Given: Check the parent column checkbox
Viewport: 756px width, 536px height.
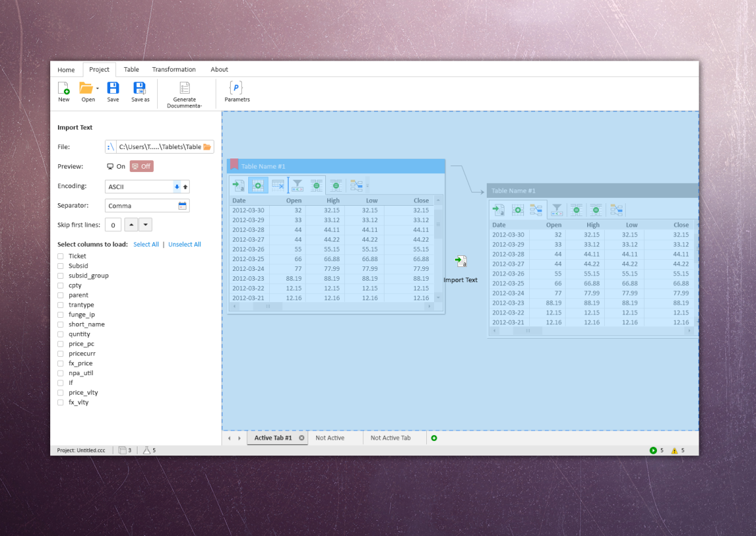Looking at the screenshot, I should [61, 295].
